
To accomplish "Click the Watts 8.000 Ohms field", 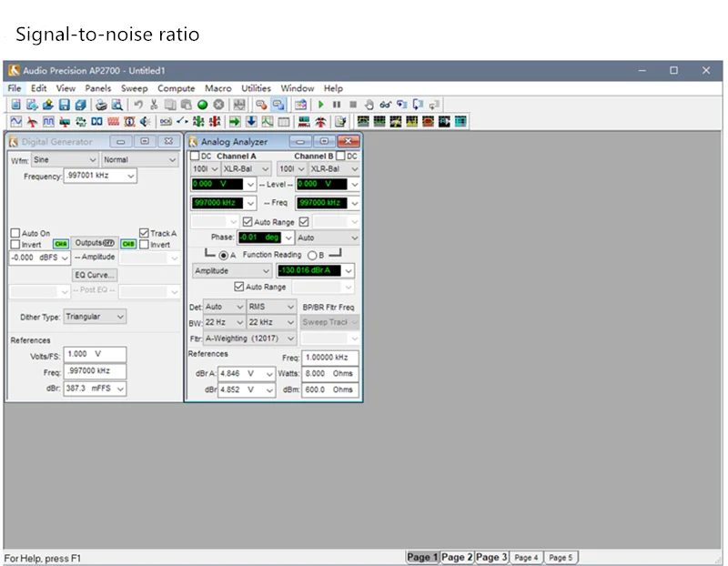I will coord(330,374).
